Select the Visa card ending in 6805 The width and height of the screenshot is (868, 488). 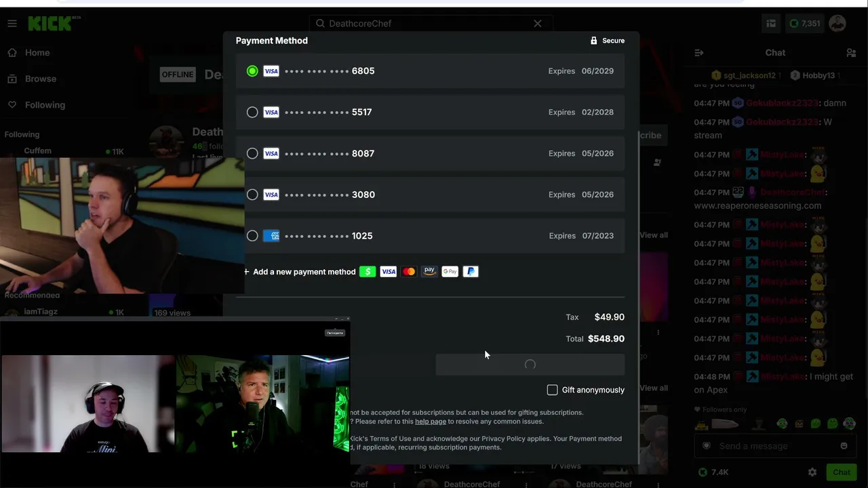pos(430,71)
